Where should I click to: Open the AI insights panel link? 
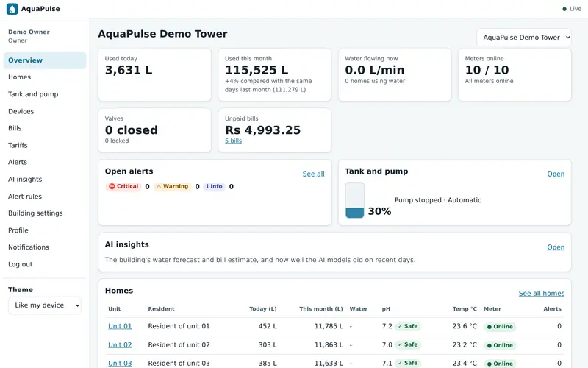pos(556,247)
